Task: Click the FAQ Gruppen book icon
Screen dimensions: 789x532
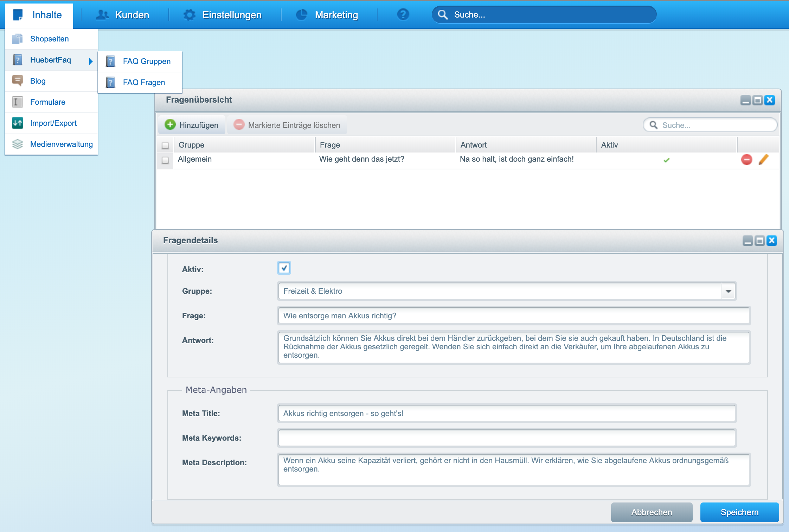Action: click(x=110, y=61)
